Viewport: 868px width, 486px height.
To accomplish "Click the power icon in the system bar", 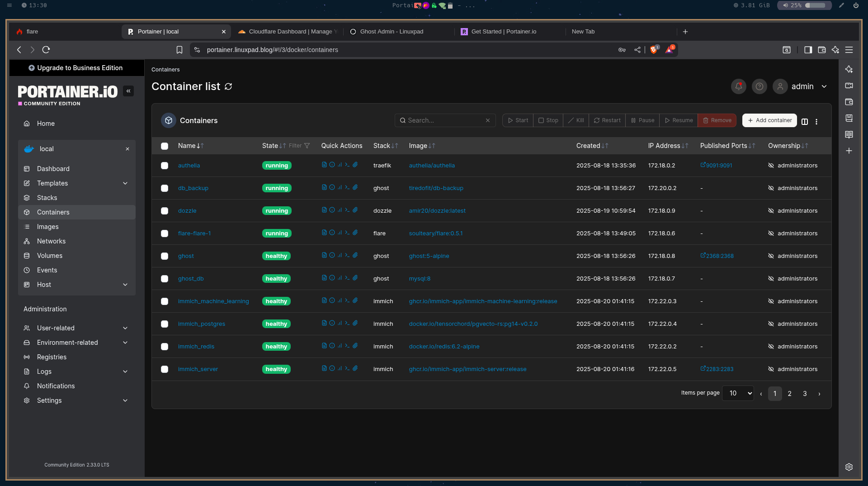I will pos(856,5).
